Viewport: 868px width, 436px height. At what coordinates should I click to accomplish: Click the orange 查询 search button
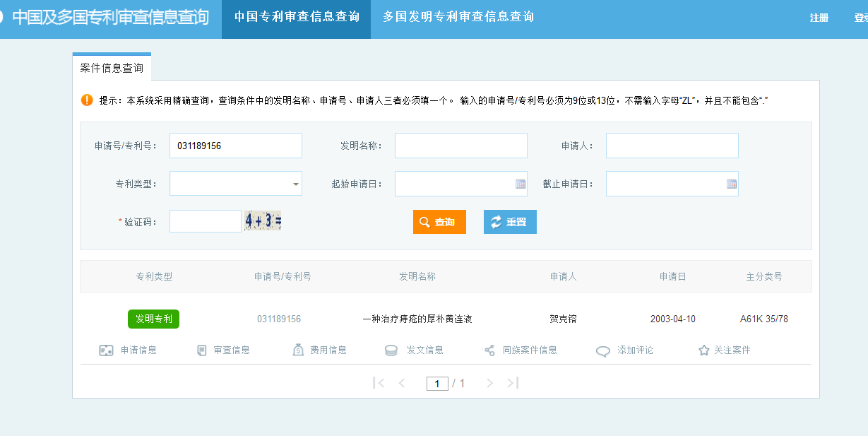(x=439, y=222)
